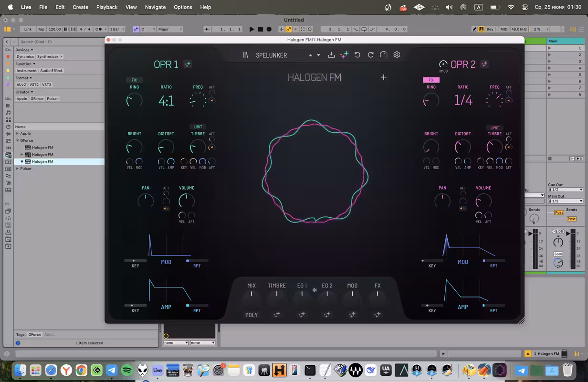Open the Halogen FM preset library browser
The image size is (588, 382).
(246, 55)
